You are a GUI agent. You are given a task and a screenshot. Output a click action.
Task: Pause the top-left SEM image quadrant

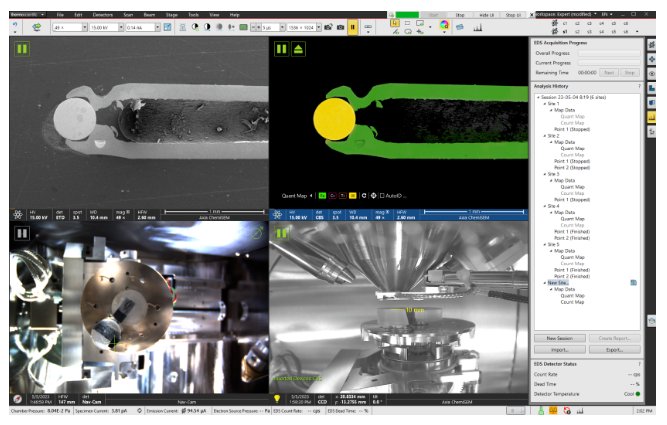pyautogui.click(x=20, y=48)
